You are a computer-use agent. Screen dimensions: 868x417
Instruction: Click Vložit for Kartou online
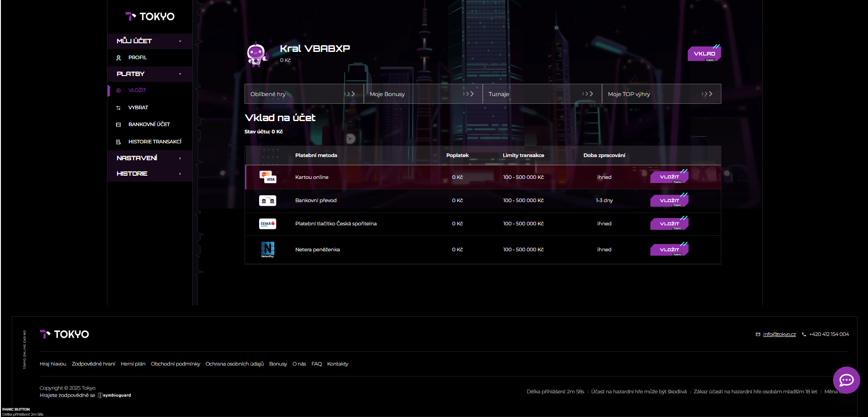tap(669, 177)
